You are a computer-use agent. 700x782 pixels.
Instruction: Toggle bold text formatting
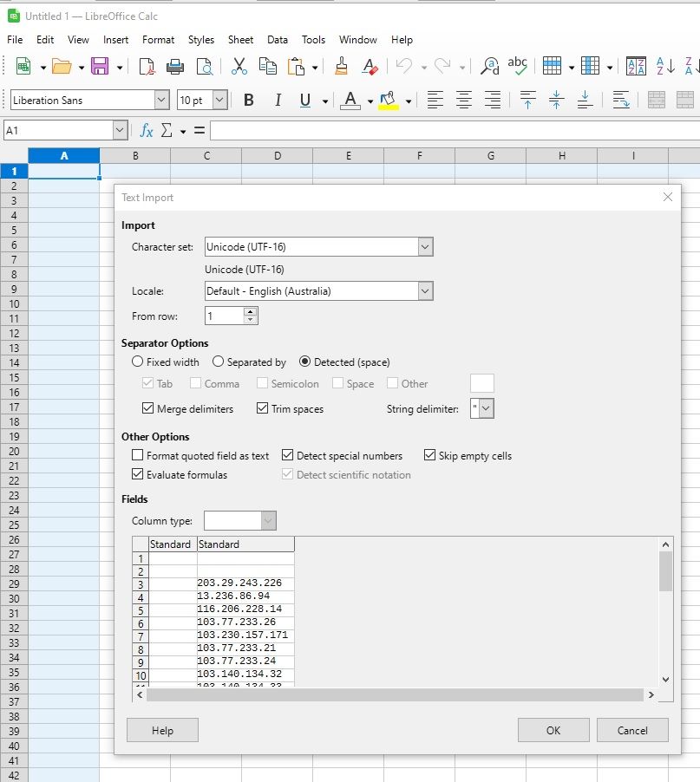[x=249, y=100]
